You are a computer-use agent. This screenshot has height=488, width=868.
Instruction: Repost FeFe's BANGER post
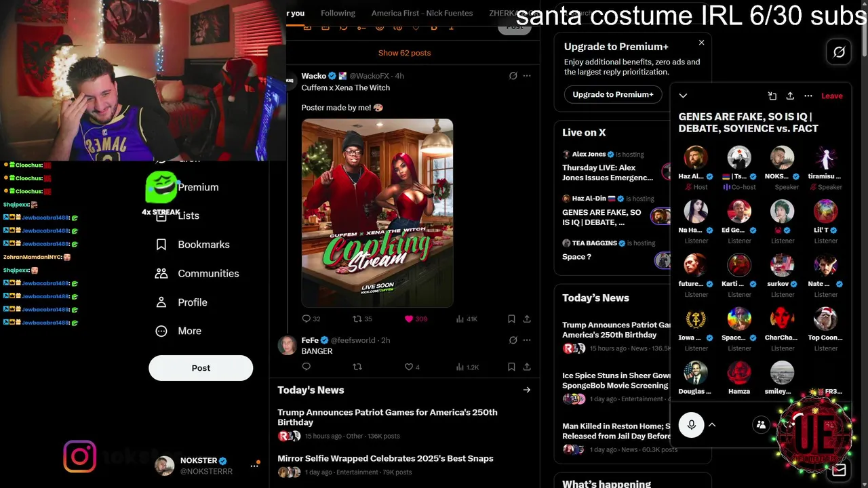357,367
